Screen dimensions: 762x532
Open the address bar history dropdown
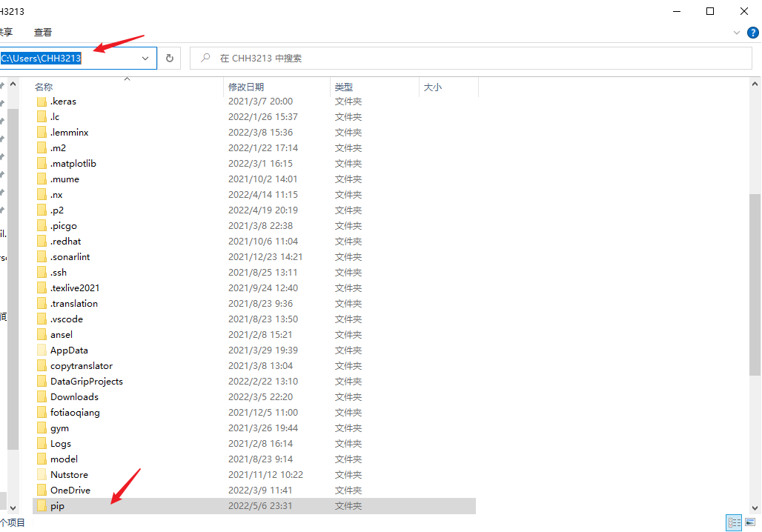(x=145, y=59)
